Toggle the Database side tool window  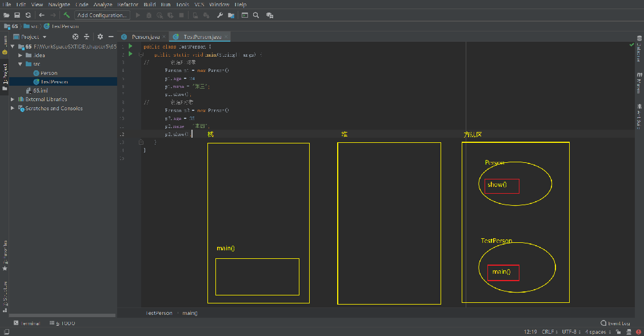[639, 49]
